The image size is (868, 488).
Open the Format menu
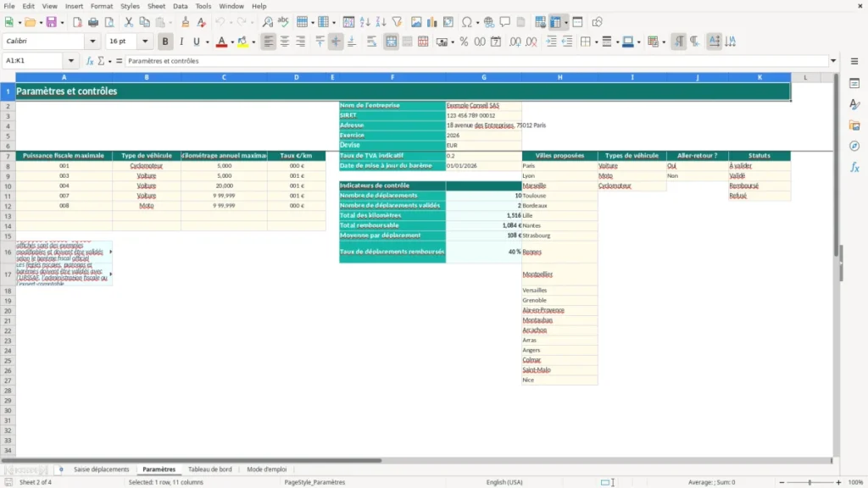(102, 6)
